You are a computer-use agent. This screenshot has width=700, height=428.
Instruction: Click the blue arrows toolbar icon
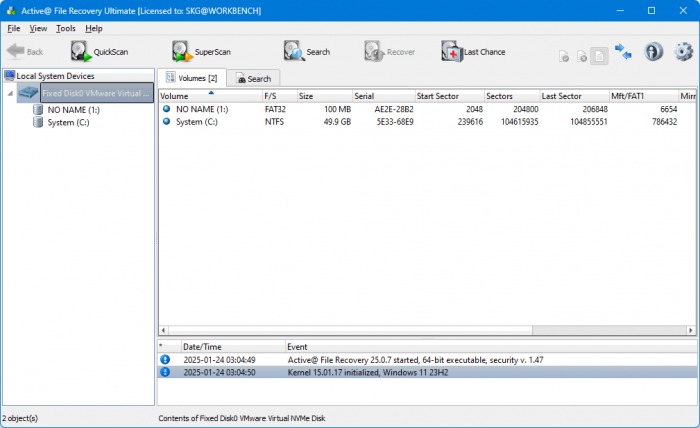624,51
